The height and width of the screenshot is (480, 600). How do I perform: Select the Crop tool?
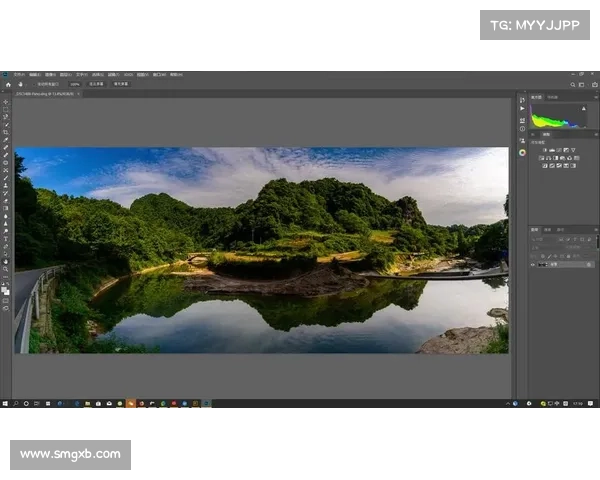pos(6,133)
